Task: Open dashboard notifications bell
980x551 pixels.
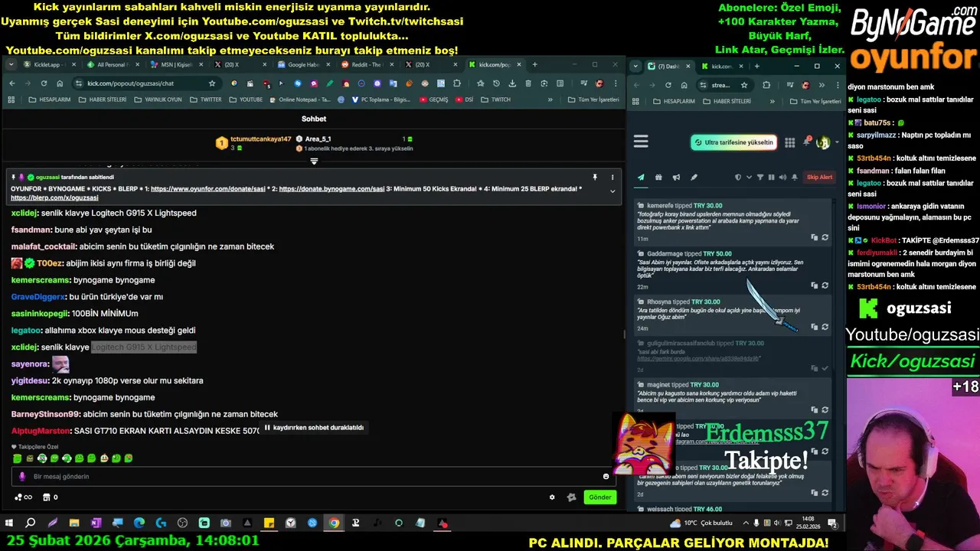Action: point(807,142)
